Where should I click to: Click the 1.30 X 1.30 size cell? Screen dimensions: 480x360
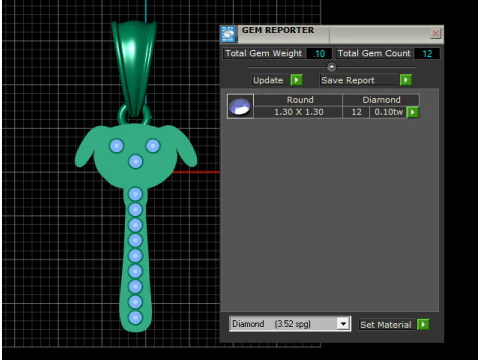(298, 112)
